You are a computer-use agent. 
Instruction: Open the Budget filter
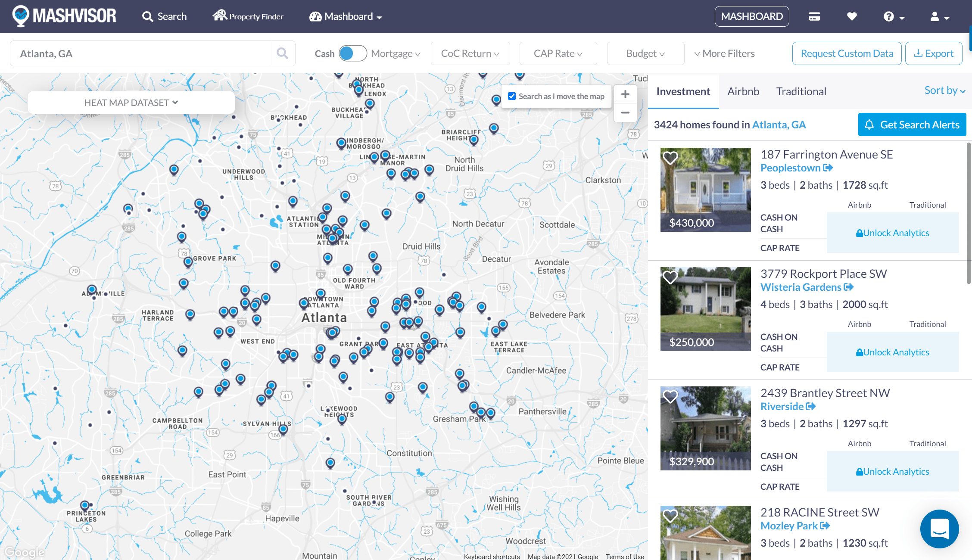point(645,53)
